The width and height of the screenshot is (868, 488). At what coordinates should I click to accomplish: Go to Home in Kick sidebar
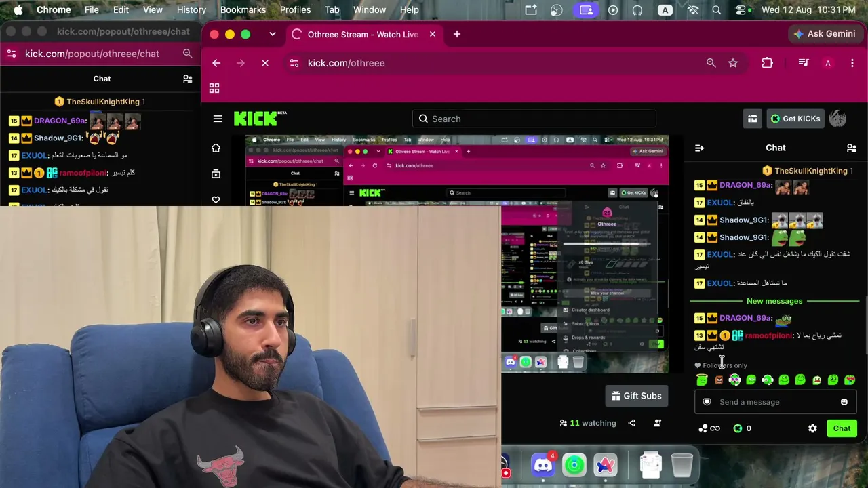point(216,148)
